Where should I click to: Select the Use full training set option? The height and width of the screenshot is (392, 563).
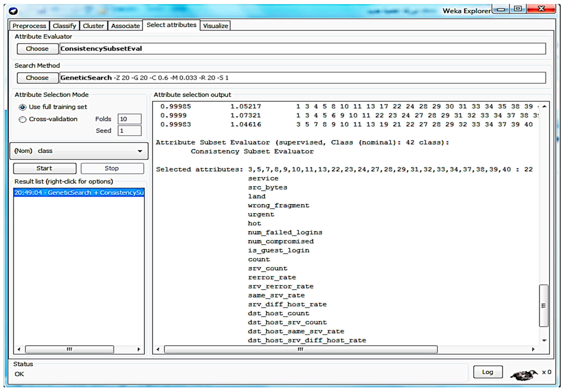click(x=23, y=107)
